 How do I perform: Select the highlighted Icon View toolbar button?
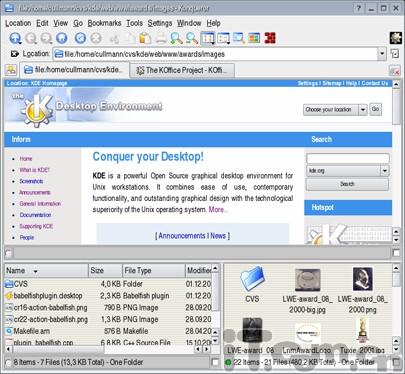(x=208, y=38)
